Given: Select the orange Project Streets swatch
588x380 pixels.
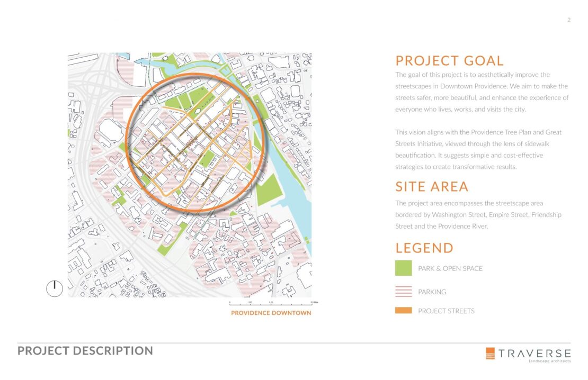Looking at the screenshot, I should tap(403, 310).
